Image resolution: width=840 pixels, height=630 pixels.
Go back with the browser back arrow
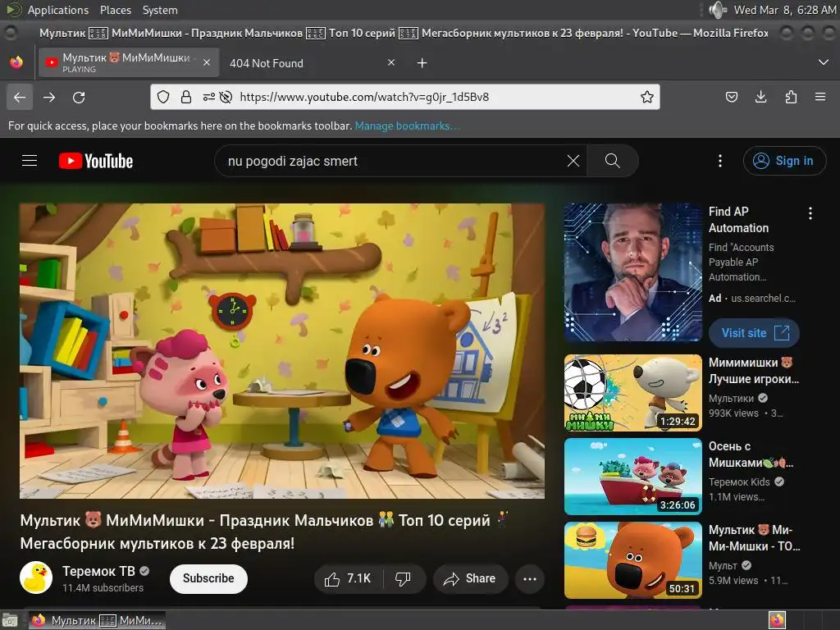point(20,97)
